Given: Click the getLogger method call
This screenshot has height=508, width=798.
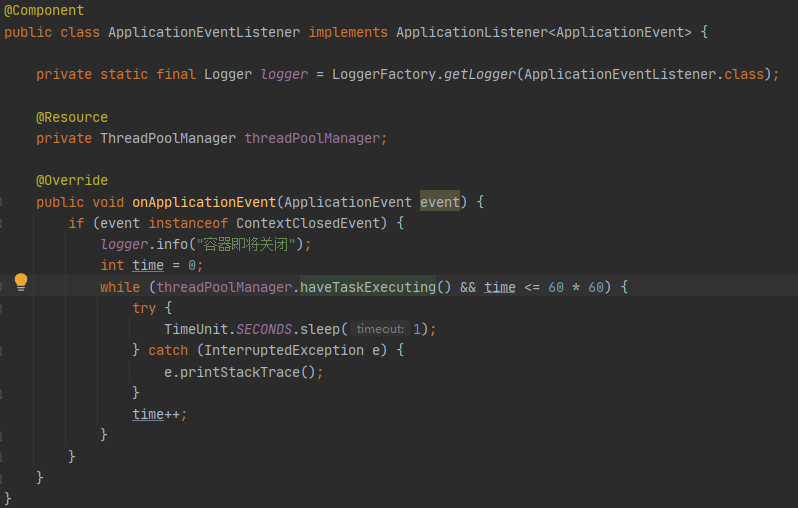Looking at the screenshot, I should point(480,74).
